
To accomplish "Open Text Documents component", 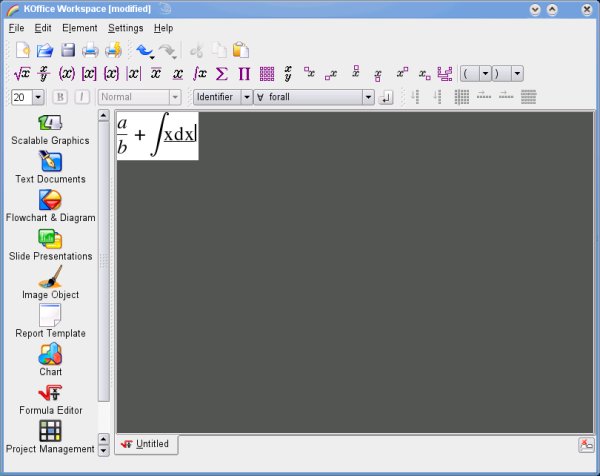I will coord(50,167).
